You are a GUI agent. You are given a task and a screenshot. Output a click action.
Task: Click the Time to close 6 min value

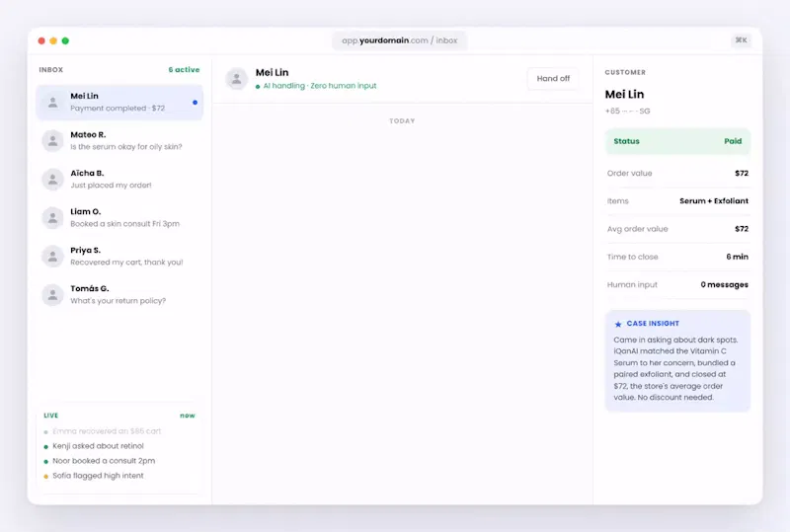737,257
